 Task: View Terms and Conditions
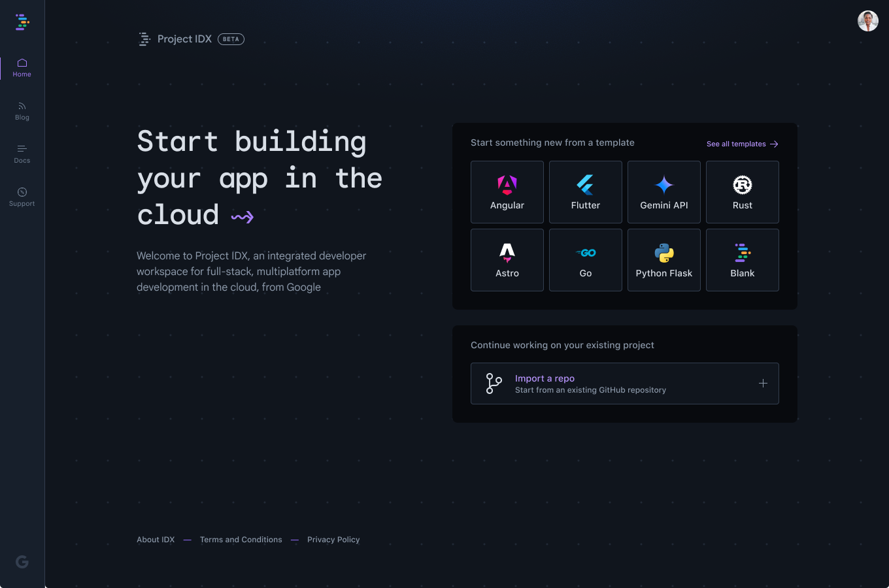241,539
